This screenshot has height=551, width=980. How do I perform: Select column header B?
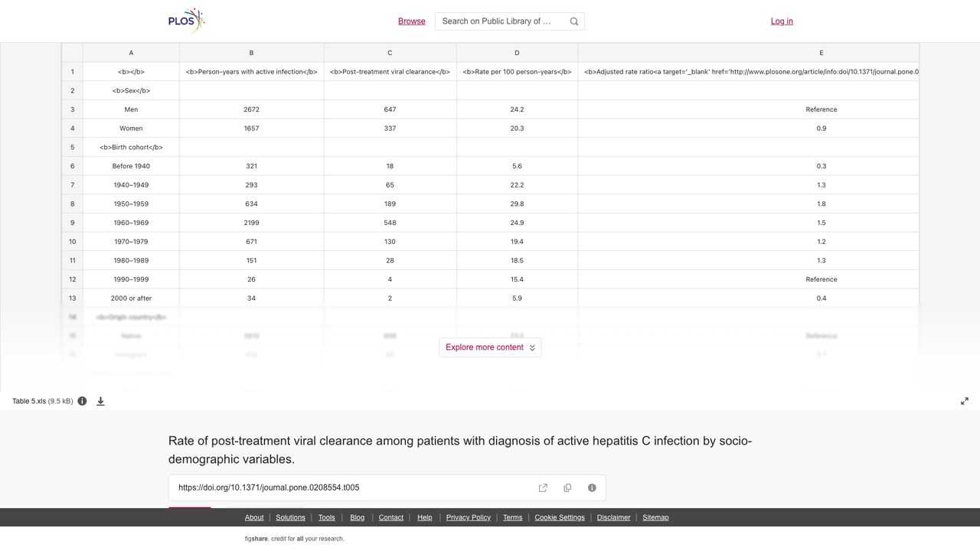tap(251, 53)
